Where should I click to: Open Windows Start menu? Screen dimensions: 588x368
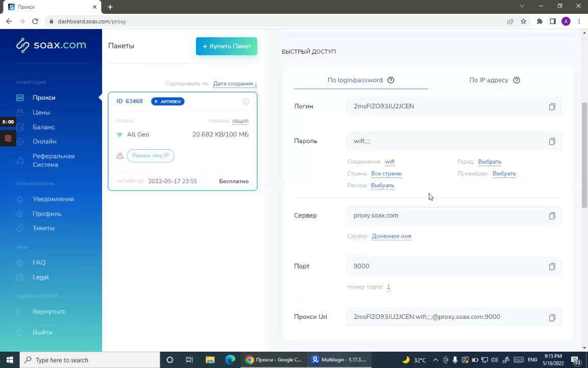10,360
